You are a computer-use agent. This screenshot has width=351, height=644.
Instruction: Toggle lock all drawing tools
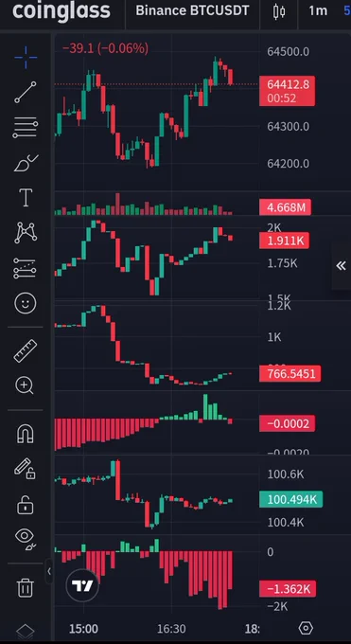[x=26, y=505]
